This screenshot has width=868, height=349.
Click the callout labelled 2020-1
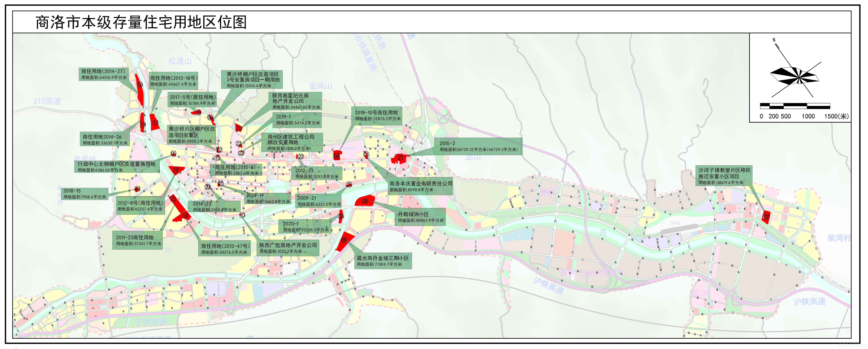(x=305, y=226)
